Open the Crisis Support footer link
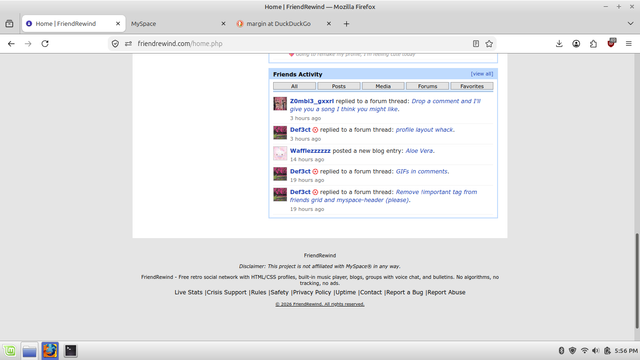 point(227,292)
